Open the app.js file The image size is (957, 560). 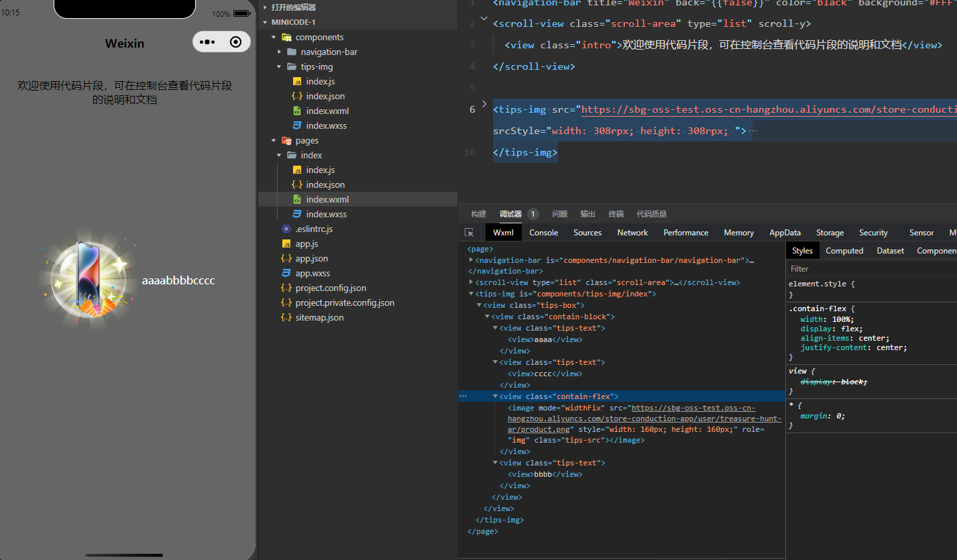[x=306, y=243]
